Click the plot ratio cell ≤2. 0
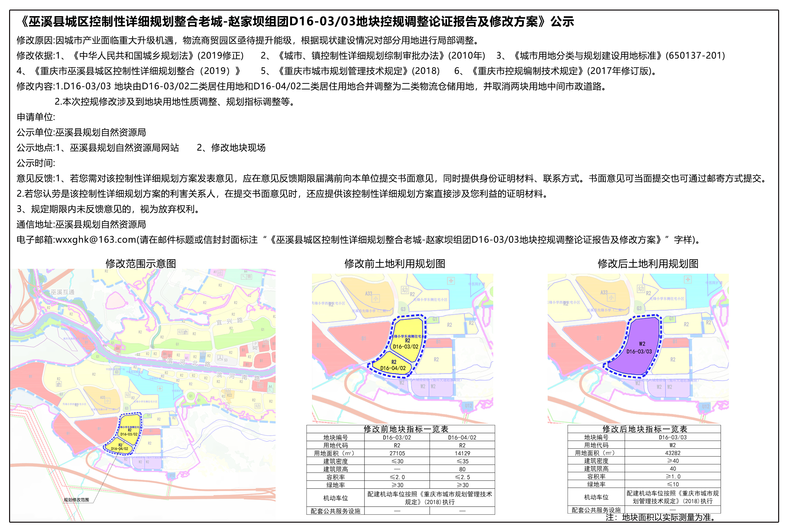Screen dimensions: 788x532 [397, 477]
